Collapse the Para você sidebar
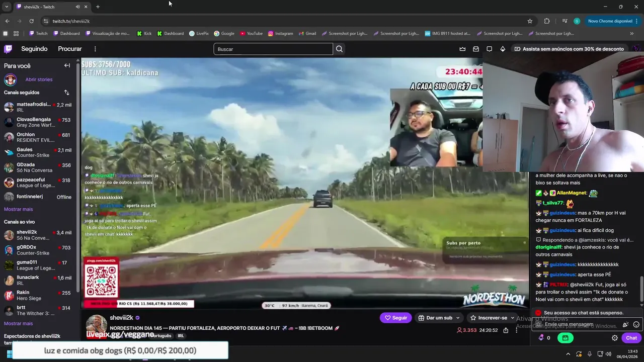The image size is (644, 362). pos(67,65)
